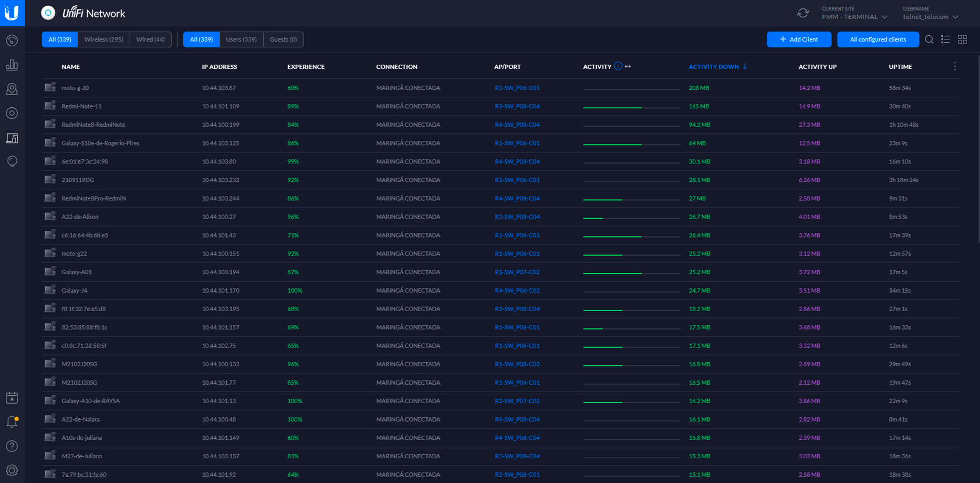The width and height of the screenshot is (980, 483).
Task: Expand the telnet_telecom username dropdown
Action: point(931,17)
